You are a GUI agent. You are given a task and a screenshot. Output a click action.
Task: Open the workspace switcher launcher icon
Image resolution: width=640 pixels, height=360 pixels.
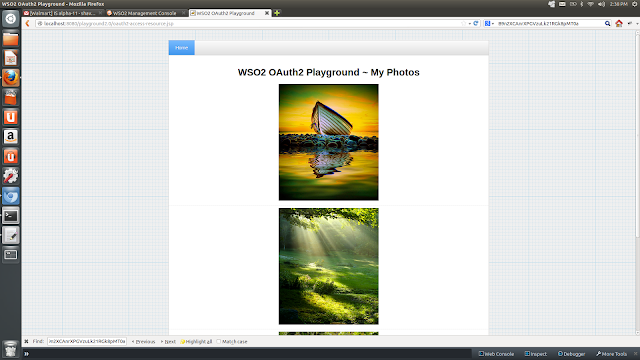pyautogui.click(x=11, y=255)
